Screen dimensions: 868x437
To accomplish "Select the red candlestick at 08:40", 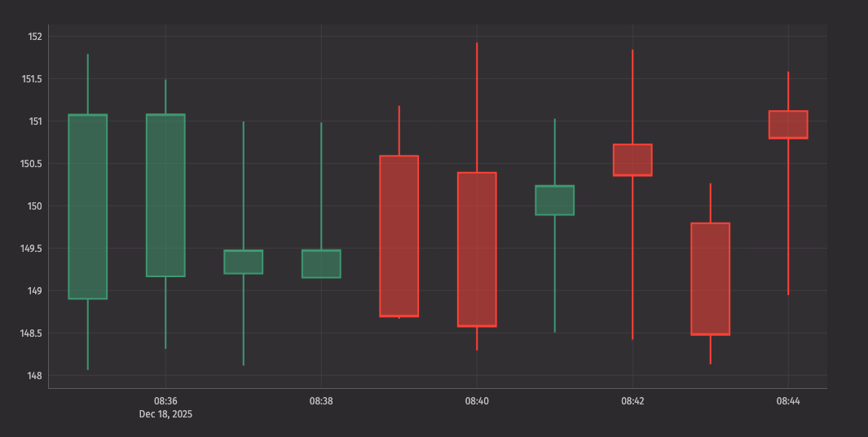I will coord(477,249).
